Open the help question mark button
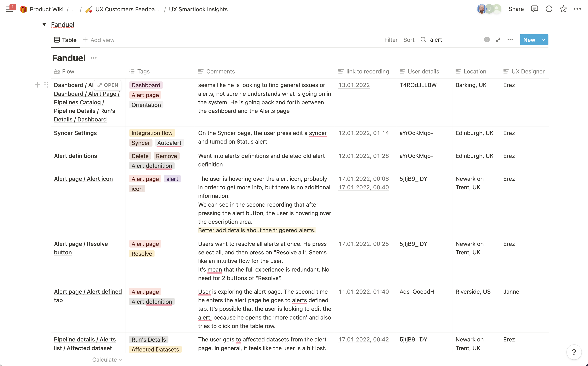The height and width of the screenshot is (366, 588). click(x=574, y=352)
